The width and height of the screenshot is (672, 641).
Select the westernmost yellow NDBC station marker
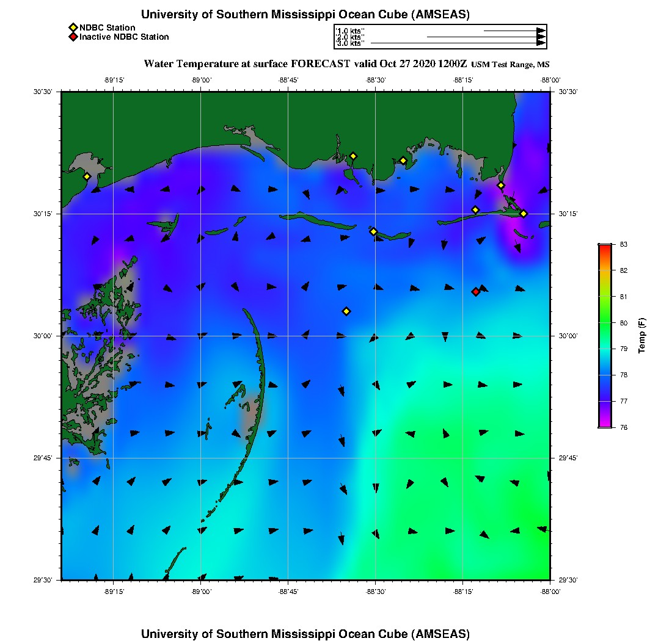pyautogui.click(x=87, y=176)
